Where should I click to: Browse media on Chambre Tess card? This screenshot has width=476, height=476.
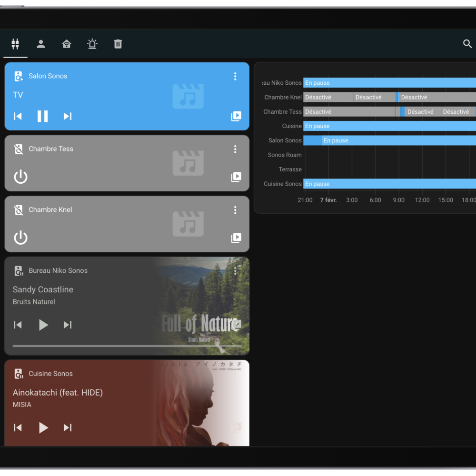tap(236, 177)
